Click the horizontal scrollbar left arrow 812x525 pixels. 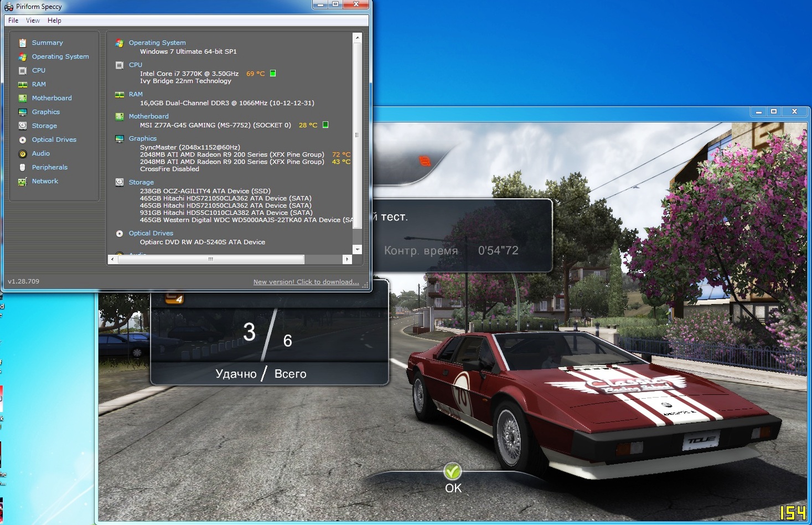pos(112,259)
